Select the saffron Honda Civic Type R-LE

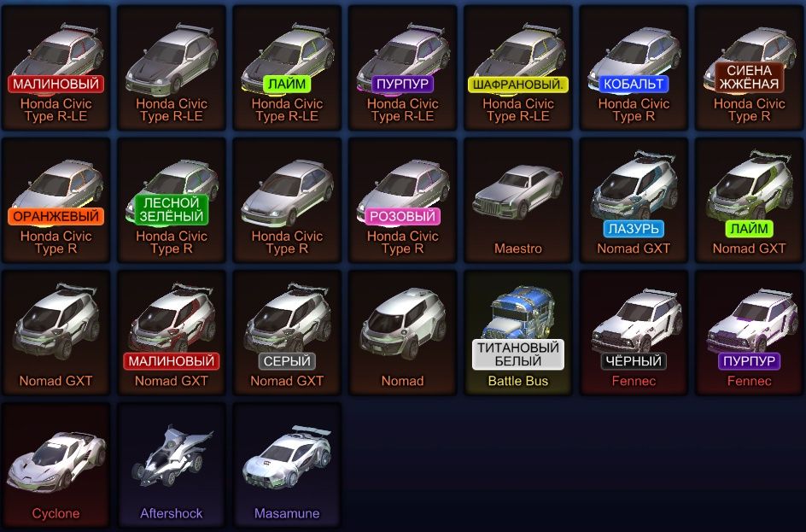coord(518,67)
